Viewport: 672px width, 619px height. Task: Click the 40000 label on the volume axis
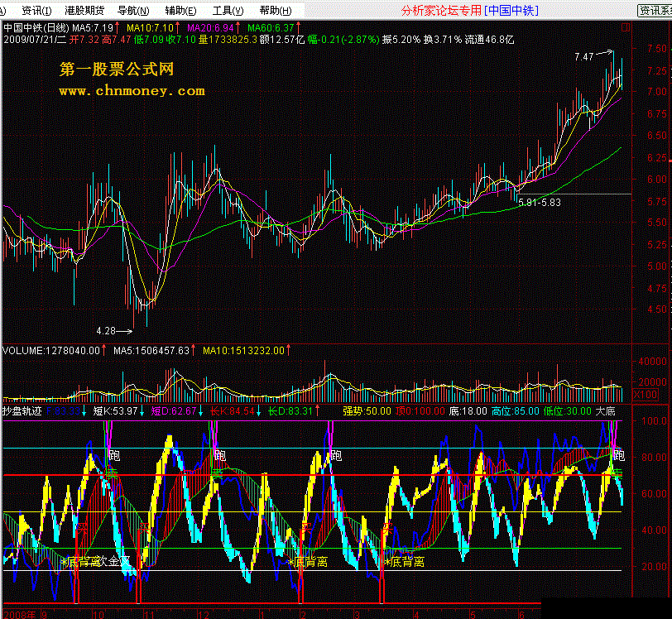[652, 362]
